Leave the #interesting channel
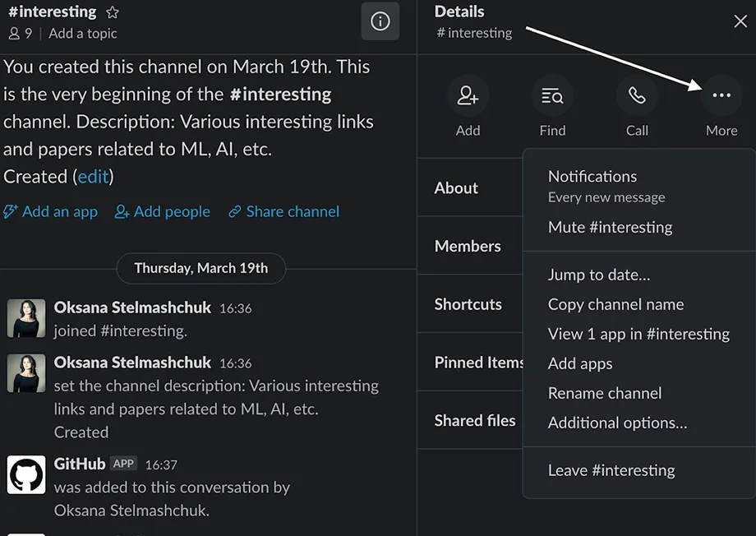Screen dimensions: 756x536 (611, 469)
